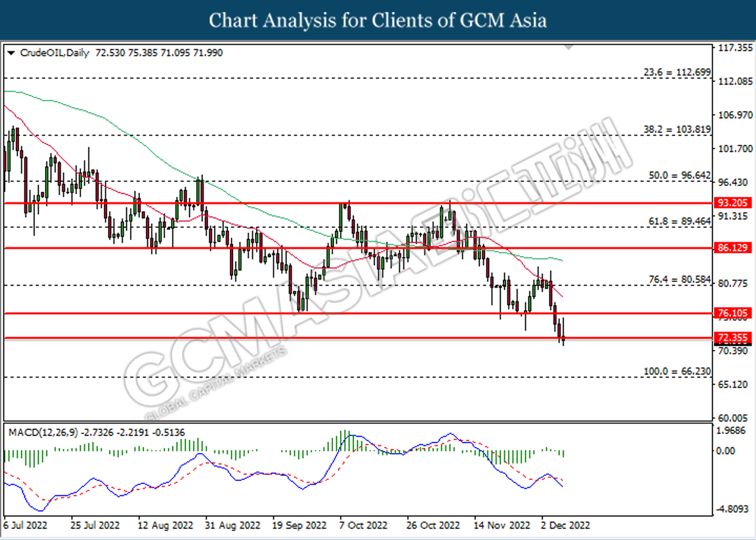Select the 26 Oct 2022 date label
This screenshot has height=540, width=756.
click(x=433, y=525)
